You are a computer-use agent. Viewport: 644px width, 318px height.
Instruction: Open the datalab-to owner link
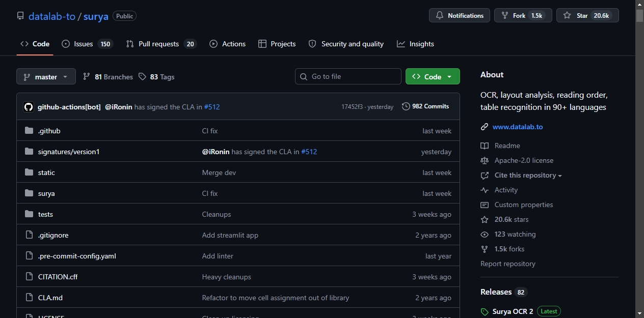pyautogui.click(x=52, y=16)
